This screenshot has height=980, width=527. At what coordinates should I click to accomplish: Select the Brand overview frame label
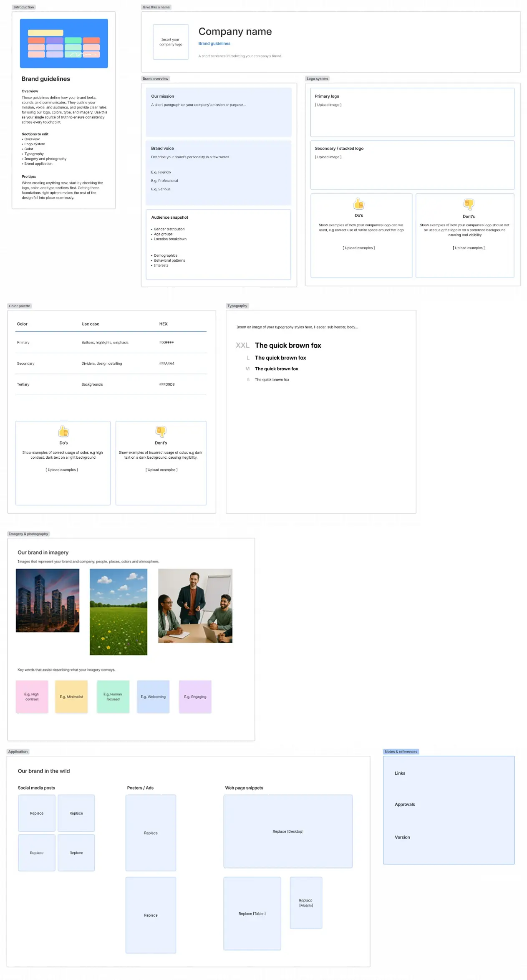(155, 78)
